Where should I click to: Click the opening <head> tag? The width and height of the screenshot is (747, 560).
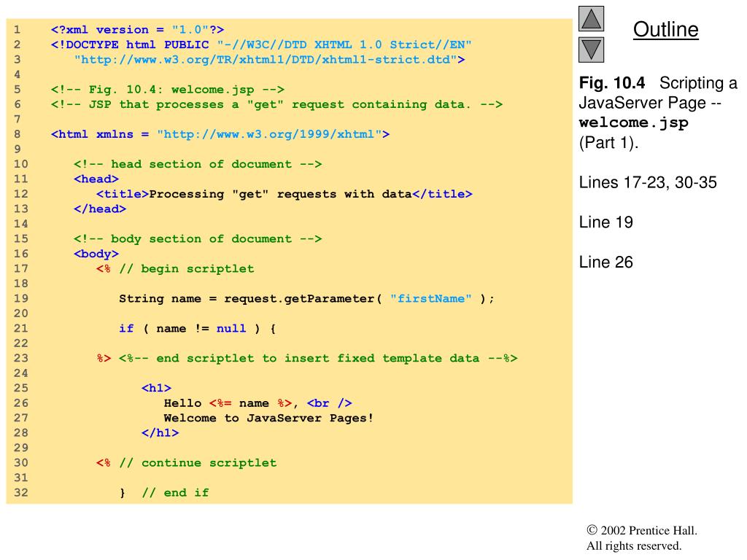point(96,179)
